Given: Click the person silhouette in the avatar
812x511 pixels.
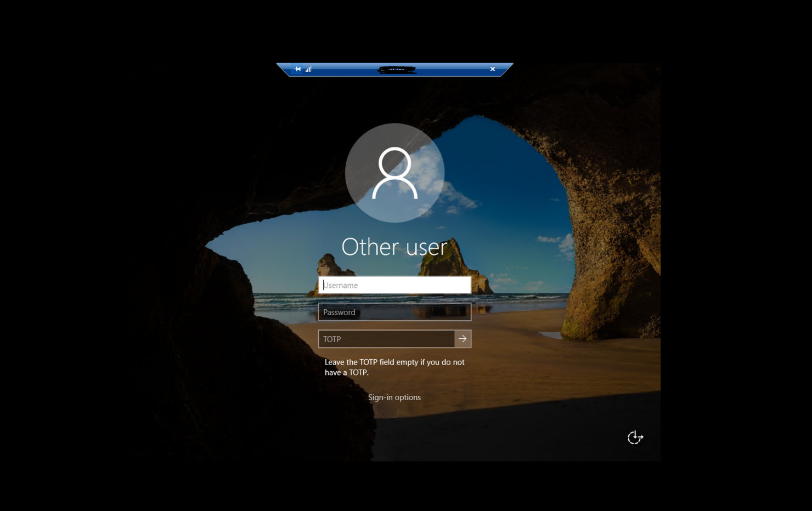Looking at the screenshot, I should click(x=394, y=173).
